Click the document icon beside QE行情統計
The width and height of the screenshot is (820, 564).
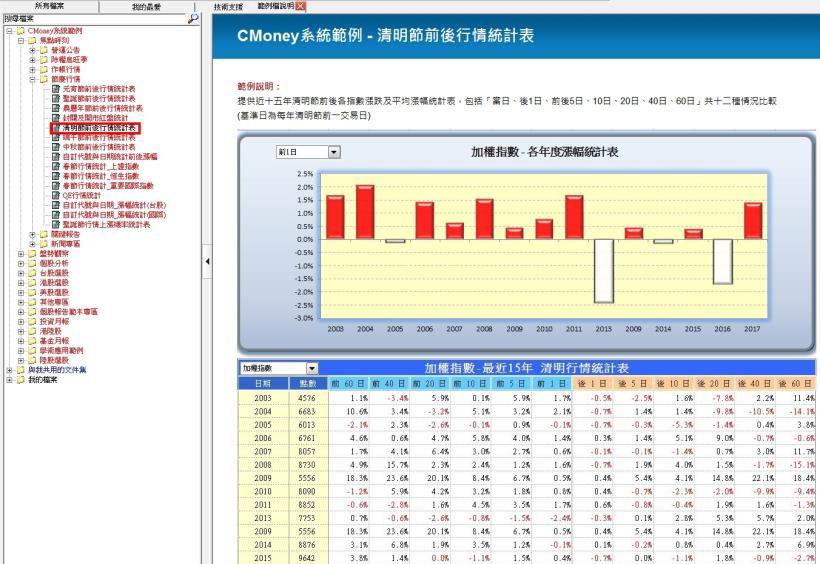click(x=56, y=195)
